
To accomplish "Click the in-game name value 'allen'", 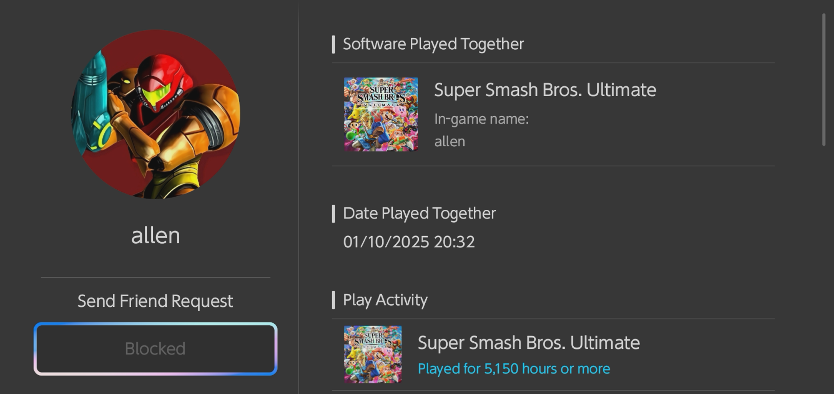I will 450,141.
